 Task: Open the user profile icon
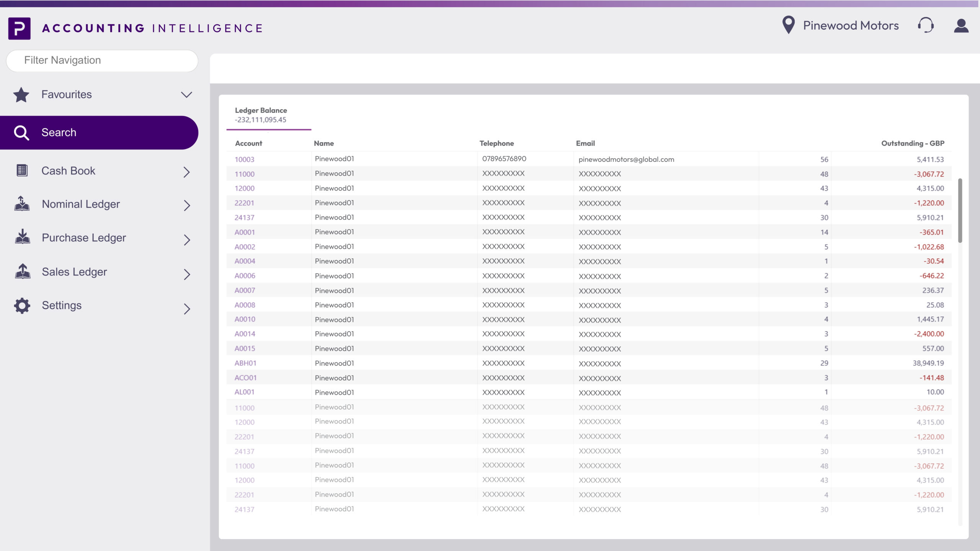pos(961,26)
